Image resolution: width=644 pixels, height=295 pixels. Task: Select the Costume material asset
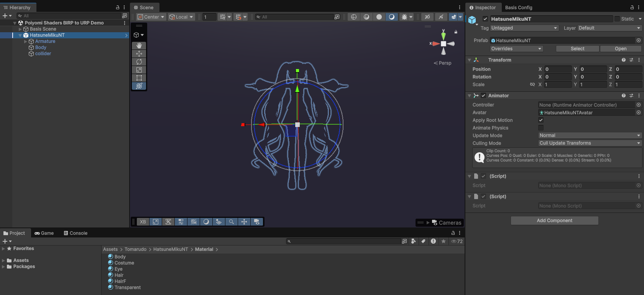coord(124,263)
